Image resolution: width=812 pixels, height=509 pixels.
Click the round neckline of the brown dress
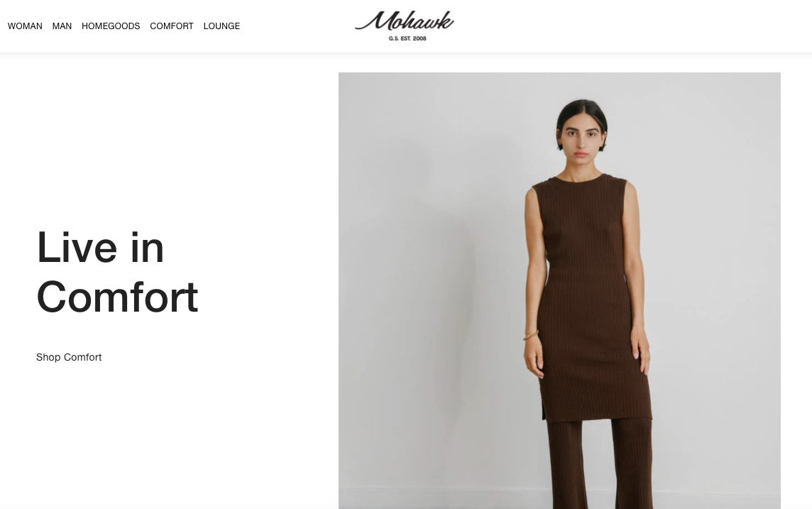pyautogui.click(x=579, y=179)
